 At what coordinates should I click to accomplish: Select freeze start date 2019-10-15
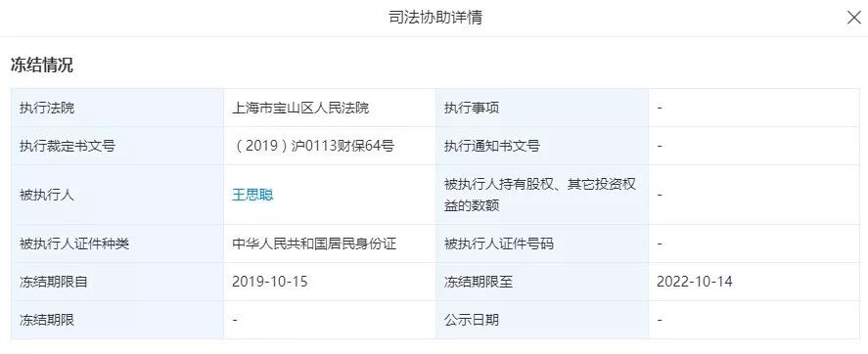click(x=269, y=282)
